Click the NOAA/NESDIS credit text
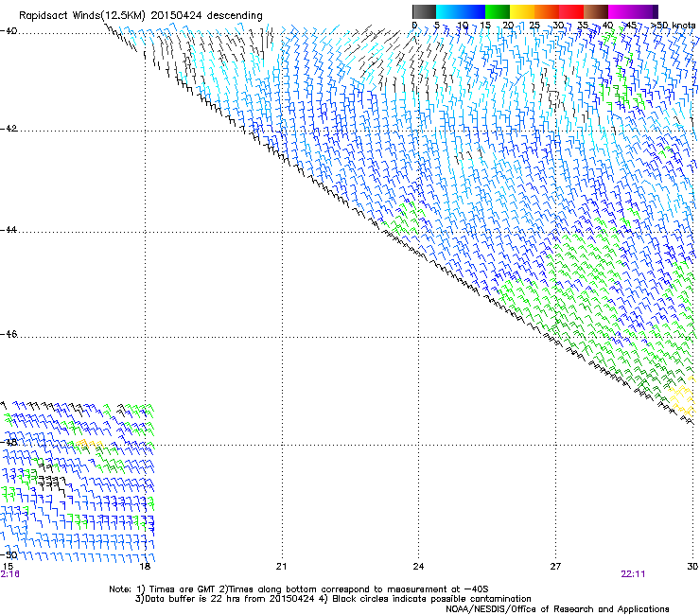700x615 pixels. tap(557, 609)
